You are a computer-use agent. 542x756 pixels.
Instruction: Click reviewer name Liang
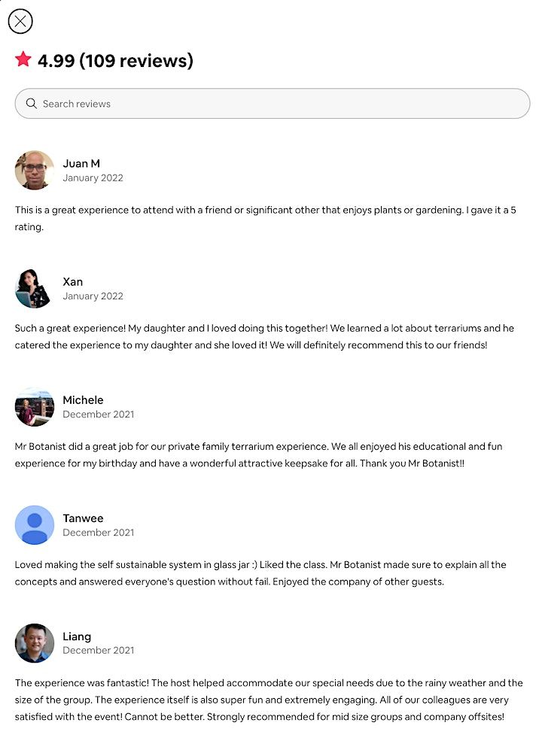[77, 636]
